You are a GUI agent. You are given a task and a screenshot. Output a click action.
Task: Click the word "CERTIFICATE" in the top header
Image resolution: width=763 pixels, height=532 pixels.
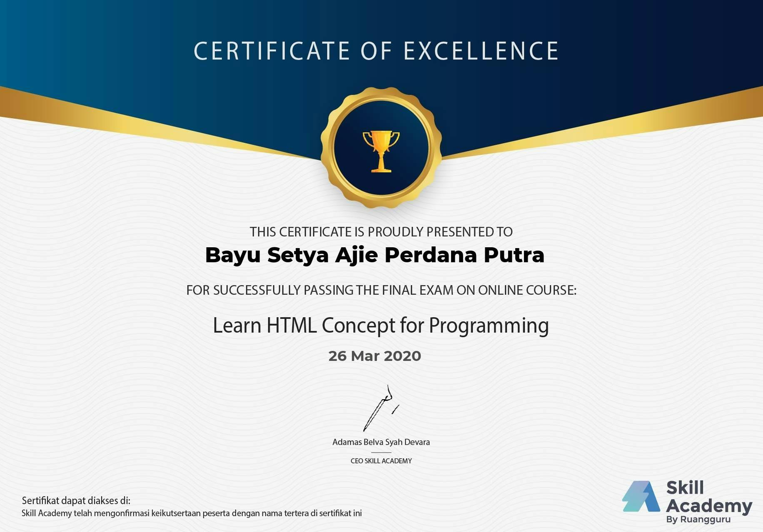(x=272, y=51)
